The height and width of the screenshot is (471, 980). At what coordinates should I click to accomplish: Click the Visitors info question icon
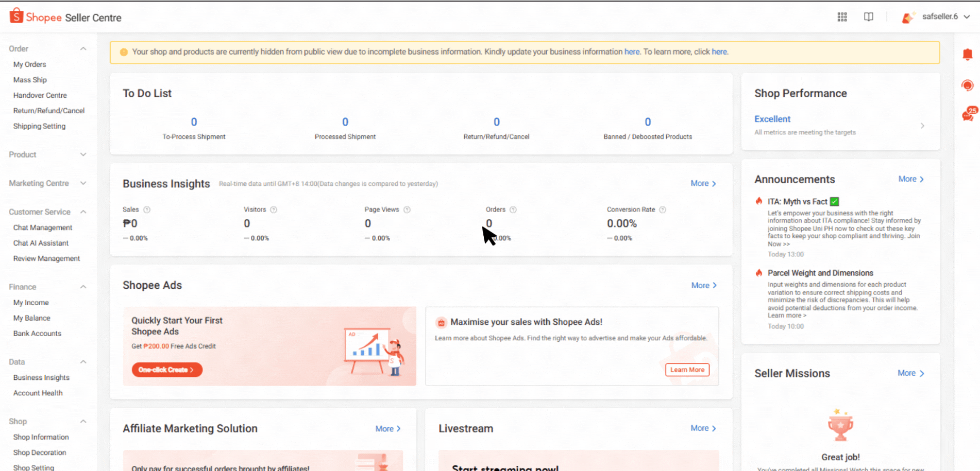pyautogui.click(x=274, y=210)
